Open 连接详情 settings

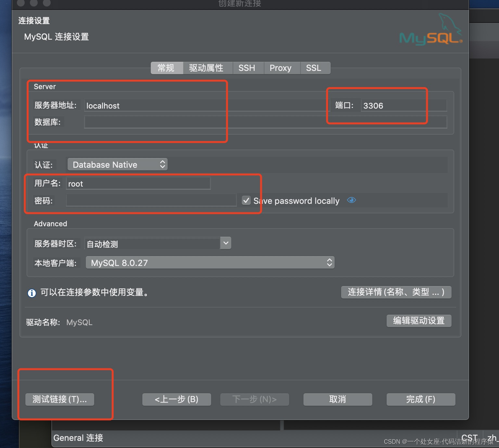pos(396,292)
